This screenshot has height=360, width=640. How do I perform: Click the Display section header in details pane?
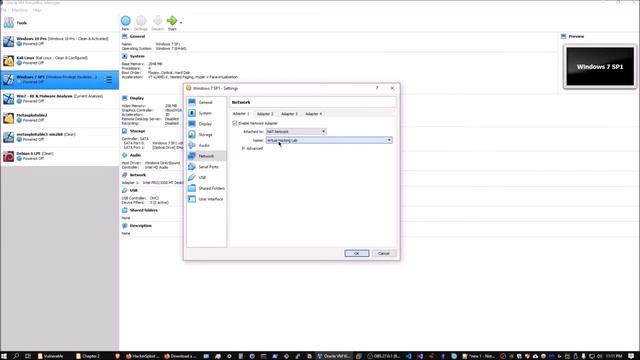pos(137,98)
